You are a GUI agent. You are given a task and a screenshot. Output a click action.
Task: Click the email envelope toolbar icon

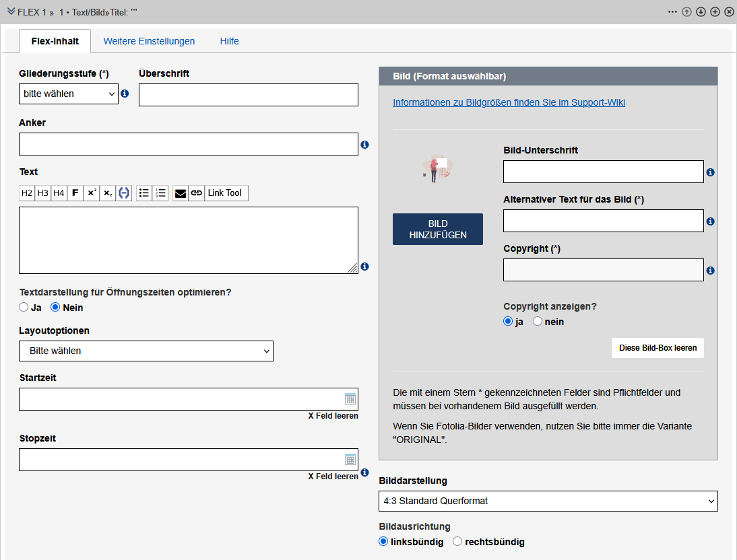click(179, 193)
